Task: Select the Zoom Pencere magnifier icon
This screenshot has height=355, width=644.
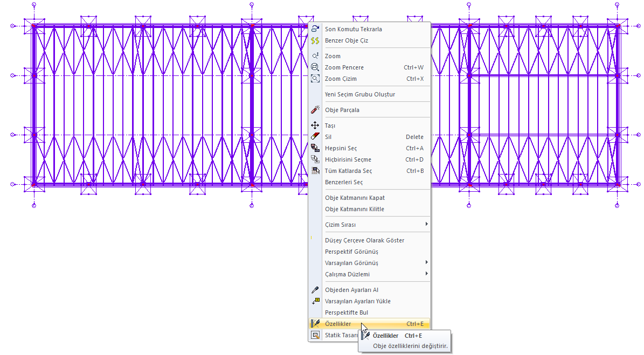Action: 316,67
